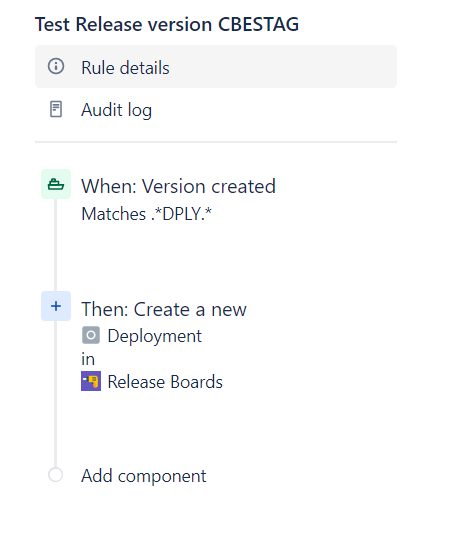The image size is (452, 539).
Task: Click the Release Boards project name
Action: point(165,382)
